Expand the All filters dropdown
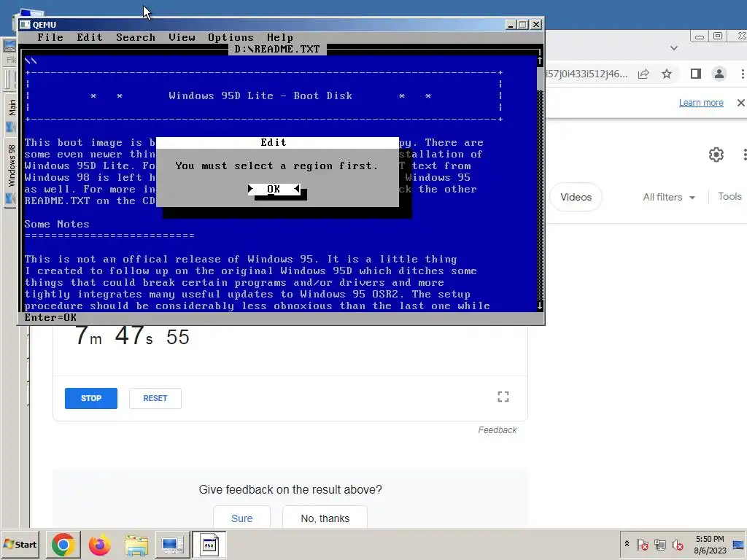 click(x=668, y=197)
